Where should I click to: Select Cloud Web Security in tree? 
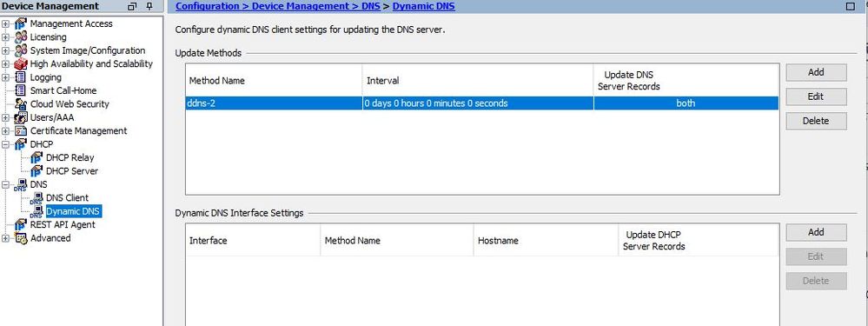tap(70, 104)
